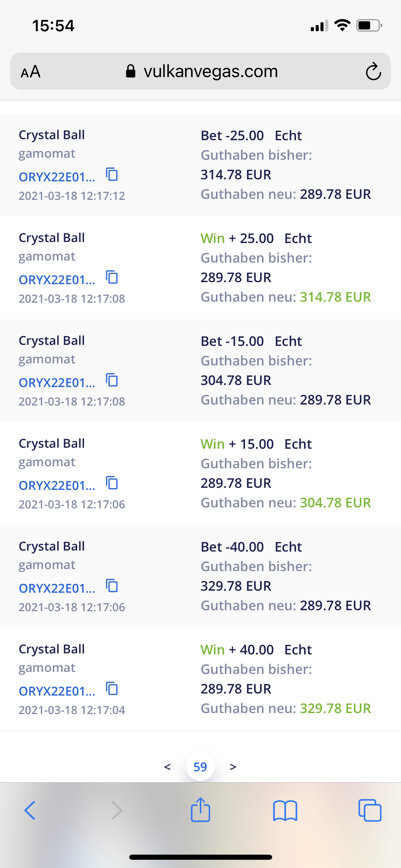Copy transaction ID for Win + 25.00 entry

pos(112,277)
